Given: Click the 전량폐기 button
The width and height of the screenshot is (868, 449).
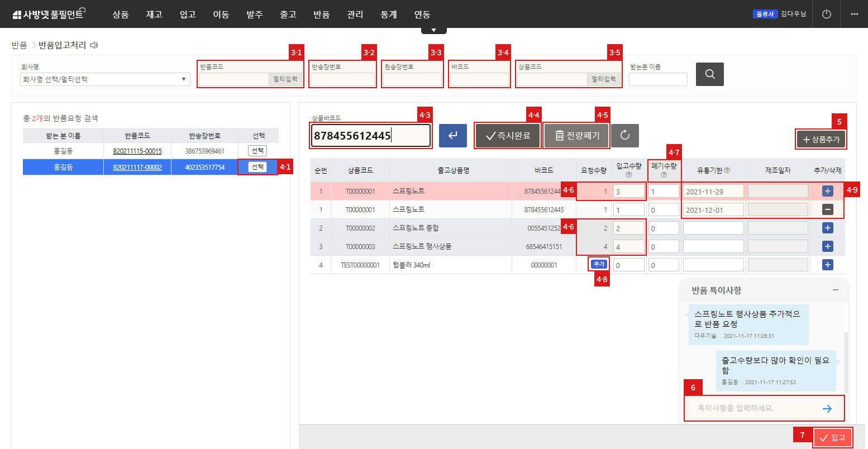Looking at the screenshot, I should coord(576,136).
